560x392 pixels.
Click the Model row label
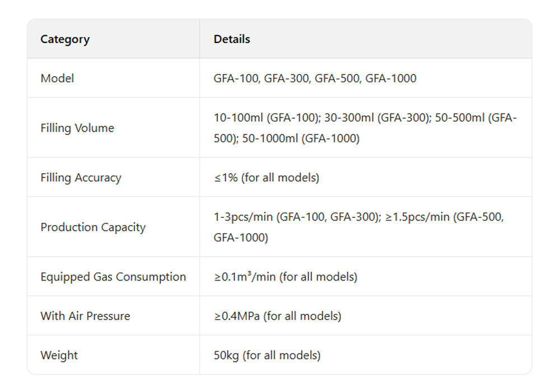[x=57, y=78]
